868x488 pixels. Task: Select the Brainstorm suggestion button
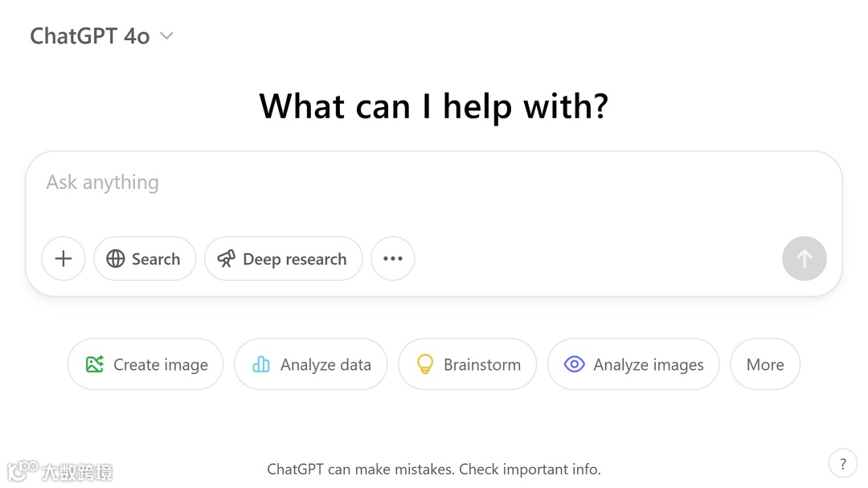coord(467,364)
